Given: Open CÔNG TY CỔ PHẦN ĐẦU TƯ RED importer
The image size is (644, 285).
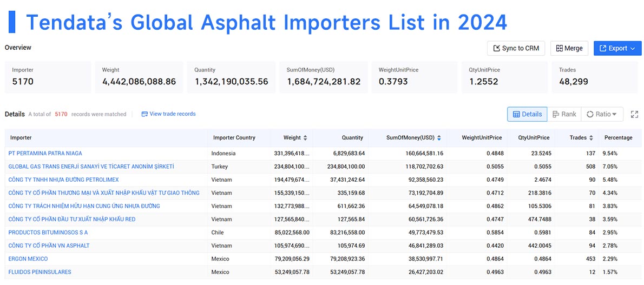Looking at the screenshot, I should coord(72,219).
